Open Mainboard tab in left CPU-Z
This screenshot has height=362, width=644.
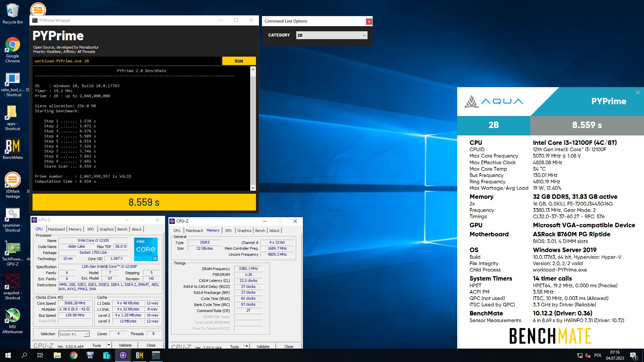coord(56,229)
